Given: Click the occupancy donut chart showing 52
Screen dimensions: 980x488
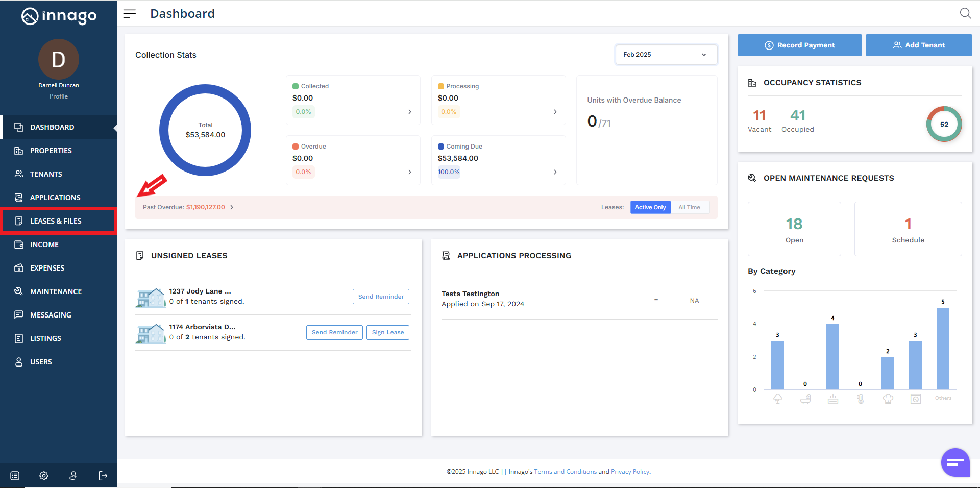Looking at the screenshot, I should point(944,124).
